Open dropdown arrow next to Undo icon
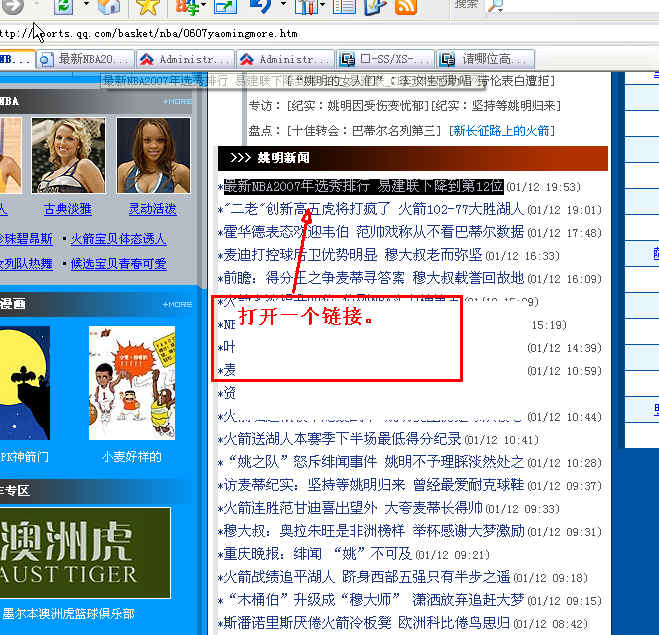Screen dimensions: 659x635 pyautogui.click(x=284, y=4)
